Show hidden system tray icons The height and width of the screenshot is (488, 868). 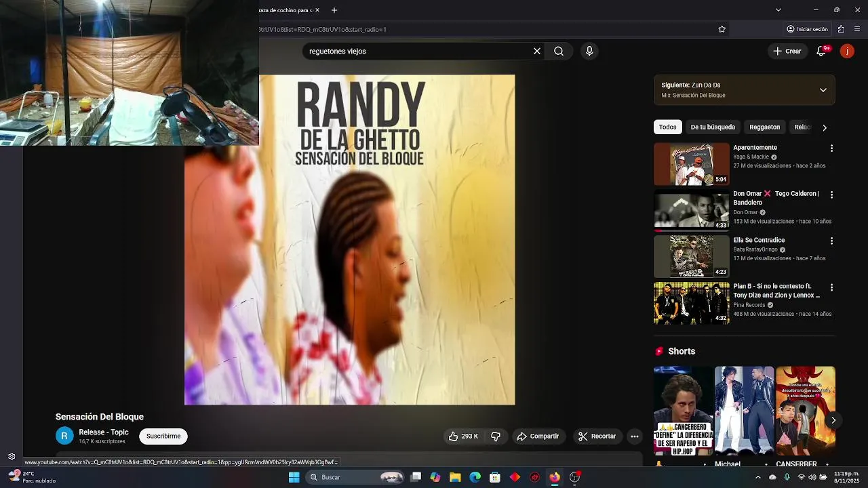click(x=759, y=477)
